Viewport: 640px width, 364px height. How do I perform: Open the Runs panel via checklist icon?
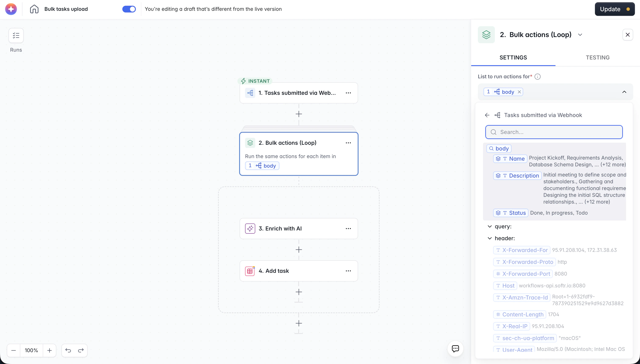[x=16, y=35]
